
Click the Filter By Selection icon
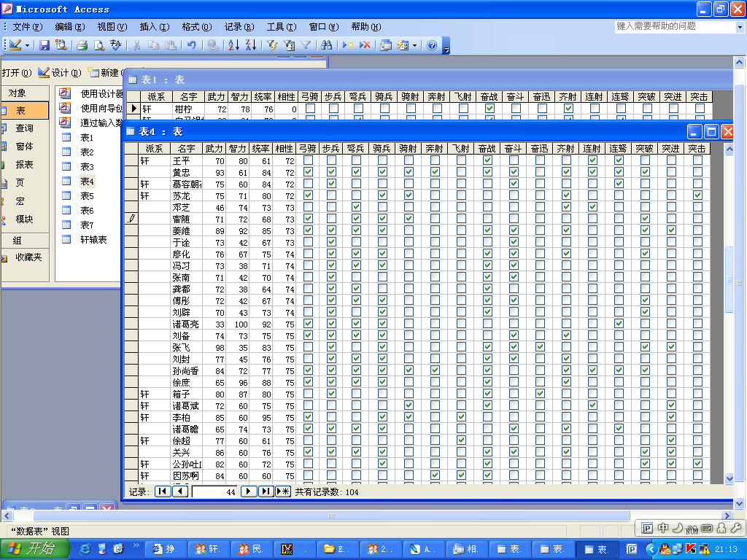click(x=272, y=45)
